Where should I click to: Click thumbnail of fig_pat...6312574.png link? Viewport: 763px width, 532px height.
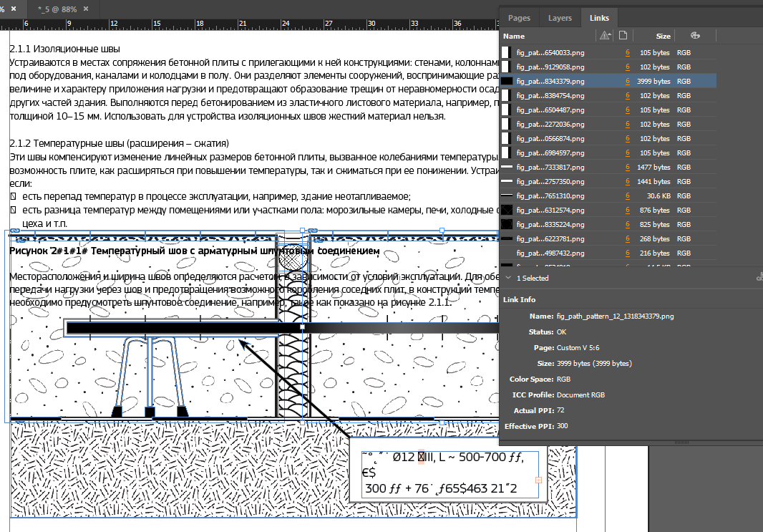point(506,210)
